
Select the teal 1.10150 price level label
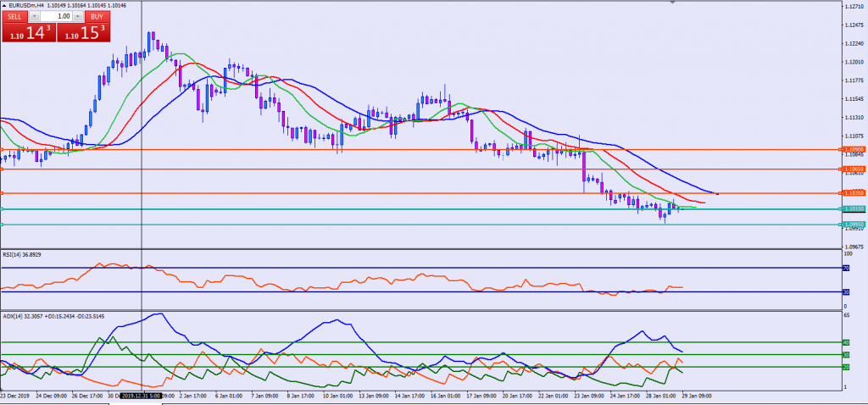(x=853, y=209)
